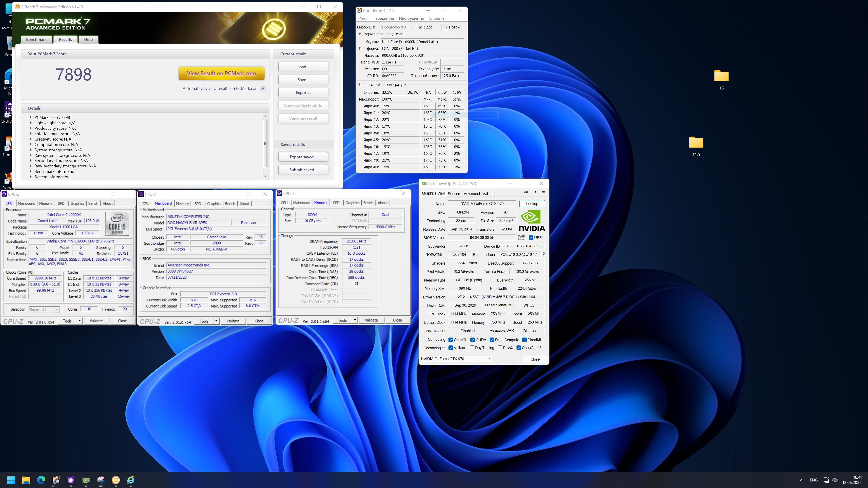The image size is (868, 488).
Task: Click Submit saved... in PCMark 7
Action: tap(303, 170)
